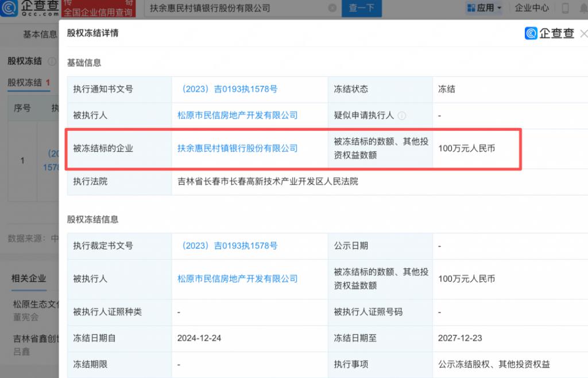The width and height of the screenshot is (588, 378).
Task: Open 扶余惠民村镇银行股份有限公司 link in frozen enterprise row
Action: (x=238, y=148)
